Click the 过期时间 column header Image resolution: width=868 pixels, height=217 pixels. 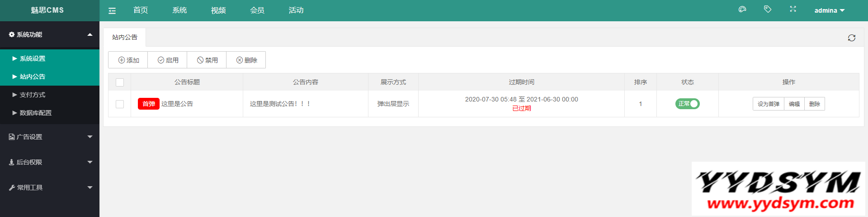pyautogui.click(x=522, y=82)
